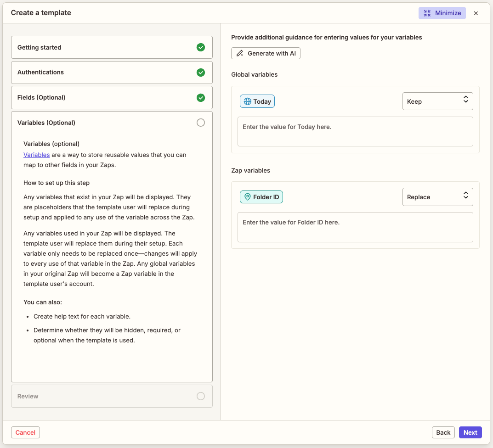Image resolution: width=493 pixels, height=448 pixels.
Task: Click the location pin icon on Folder ID
Action: pos(247,196)
